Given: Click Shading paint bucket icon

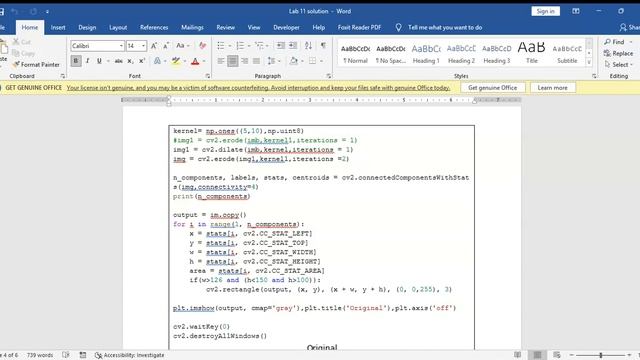Looking at the screenshot, I should coord(293,61).
